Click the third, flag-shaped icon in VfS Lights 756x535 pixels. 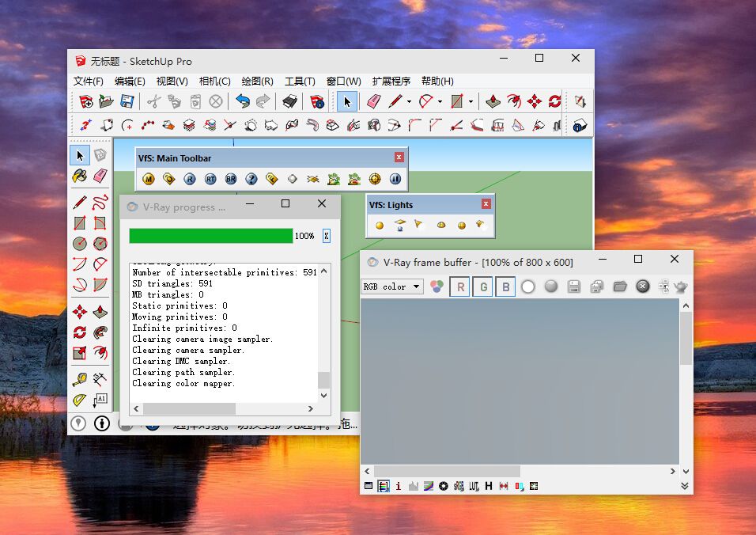point(418,225)
